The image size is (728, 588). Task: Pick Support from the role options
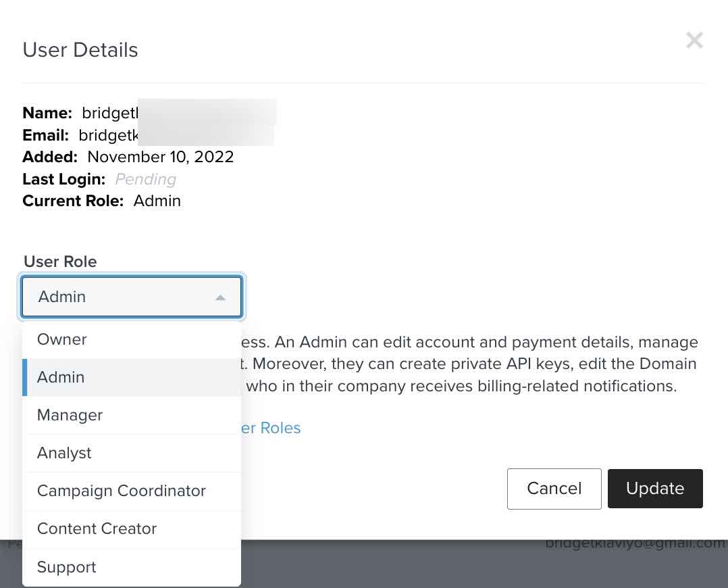pos(66,567)
